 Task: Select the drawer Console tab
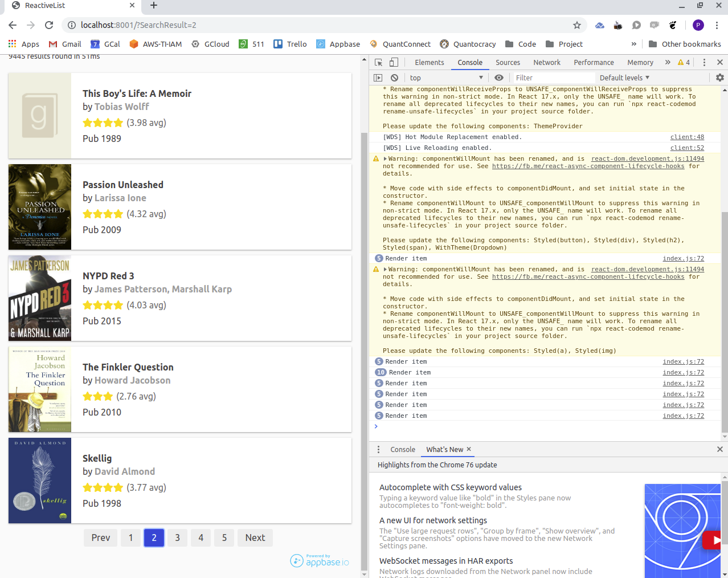(403, 449)
